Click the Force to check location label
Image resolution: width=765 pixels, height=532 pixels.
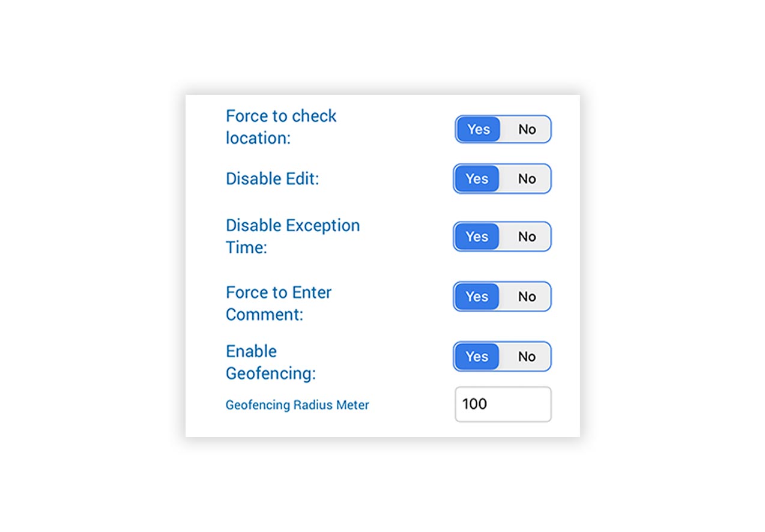pos(281,127)
